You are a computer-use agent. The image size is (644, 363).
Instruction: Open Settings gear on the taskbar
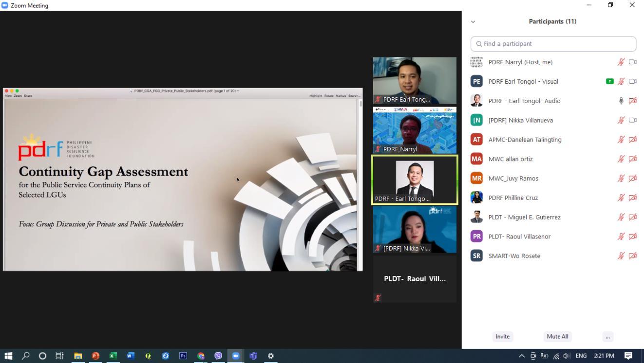[271, 356]
